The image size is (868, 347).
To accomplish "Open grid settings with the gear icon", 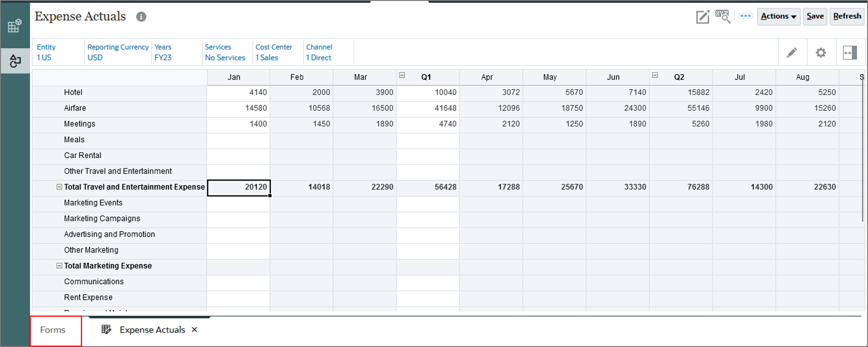I will 821,53.
